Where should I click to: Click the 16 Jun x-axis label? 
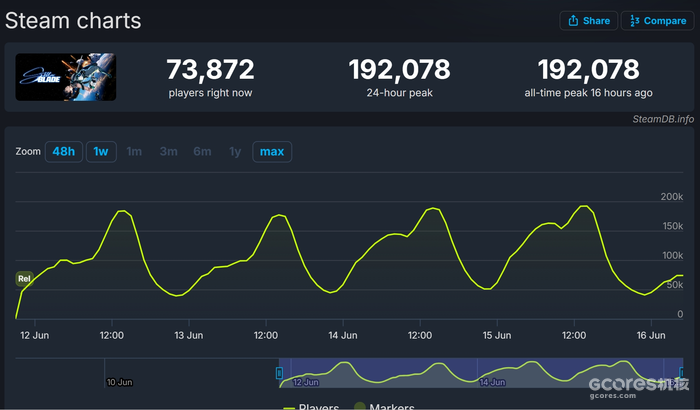coord(651,335)
